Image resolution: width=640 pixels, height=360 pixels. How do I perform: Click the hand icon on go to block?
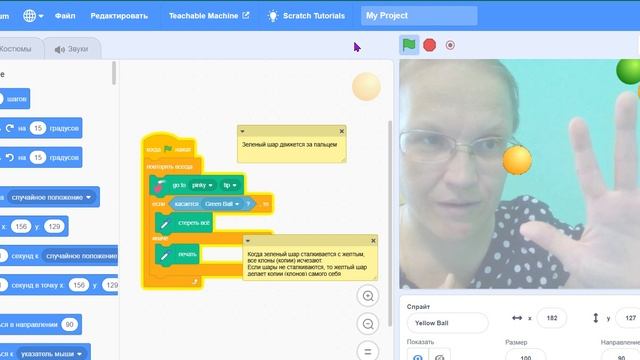click(x=159, y=186)
